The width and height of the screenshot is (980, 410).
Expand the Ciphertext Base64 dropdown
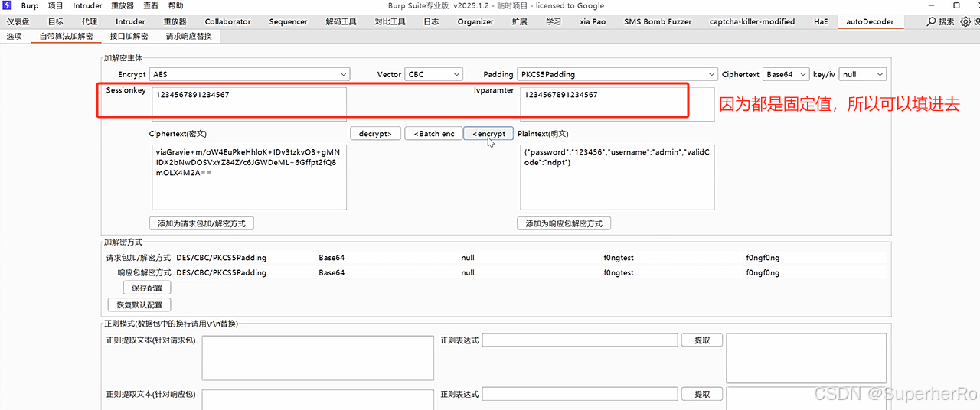(x=786, y=74)
